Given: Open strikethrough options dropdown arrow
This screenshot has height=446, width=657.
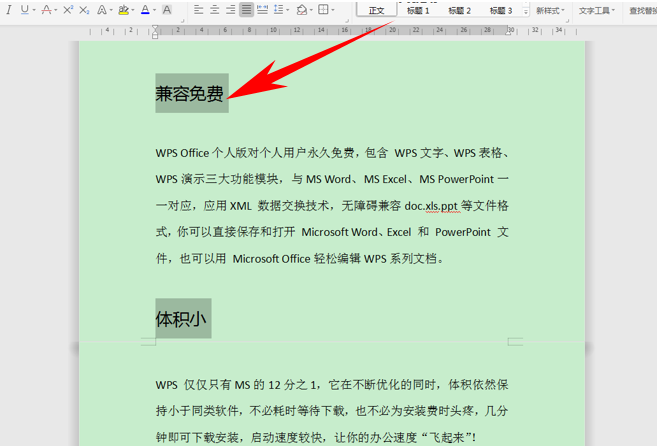Looking at the screenshot, I should pyautogui.click(x=55, y=10).
